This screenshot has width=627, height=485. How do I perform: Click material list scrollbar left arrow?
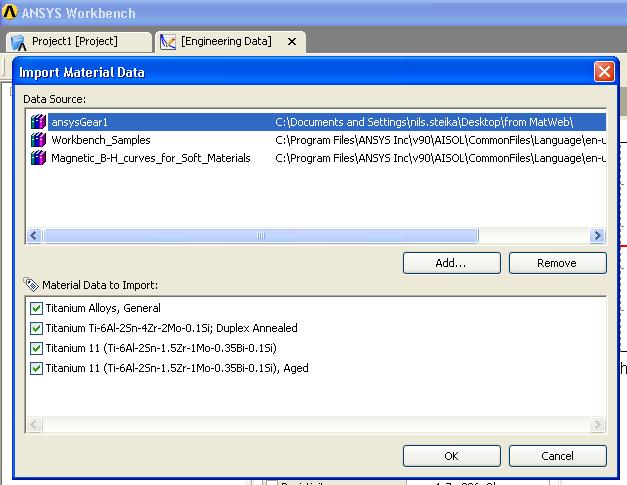point(34,424)
